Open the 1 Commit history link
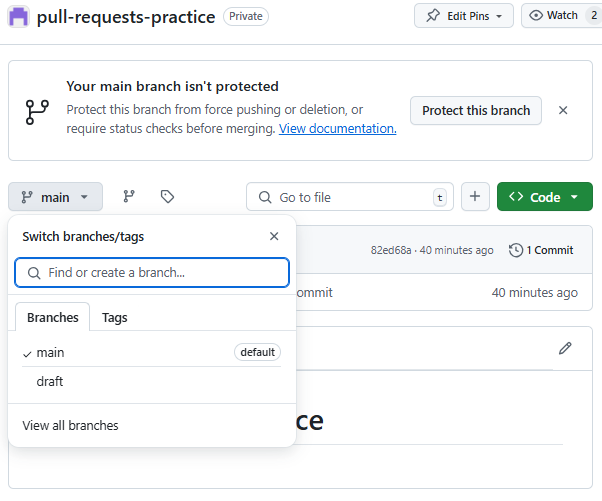This screenshot has width=602, height=501. (541, 250)
